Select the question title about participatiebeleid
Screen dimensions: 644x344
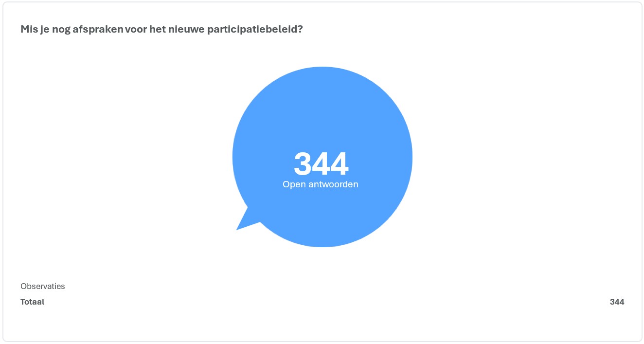[161, 29]
